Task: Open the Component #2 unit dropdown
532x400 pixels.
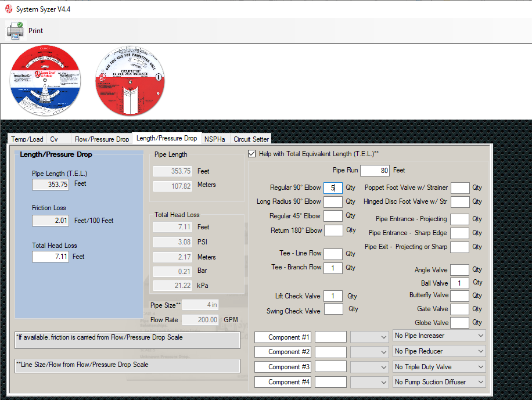Action: point(369,352)
